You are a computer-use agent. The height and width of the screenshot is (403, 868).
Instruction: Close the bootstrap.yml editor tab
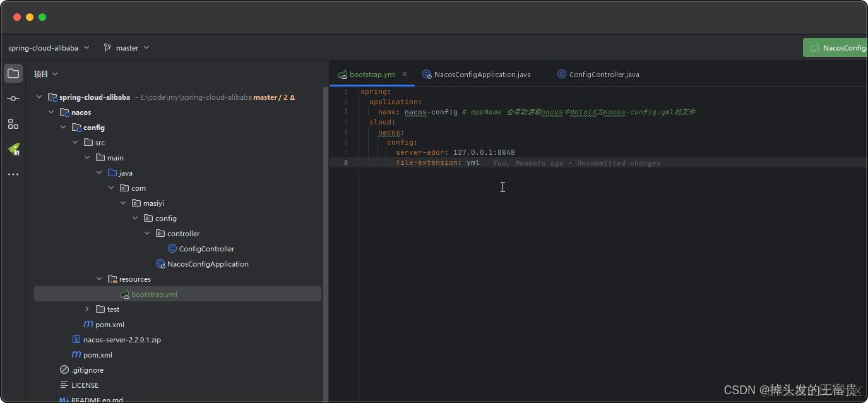click(x=405, y=74)
